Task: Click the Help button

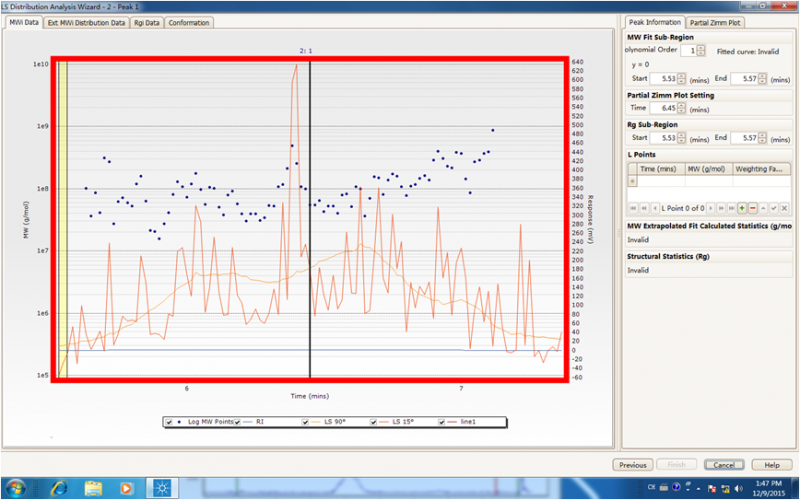Action: click(x=772, y=465)
